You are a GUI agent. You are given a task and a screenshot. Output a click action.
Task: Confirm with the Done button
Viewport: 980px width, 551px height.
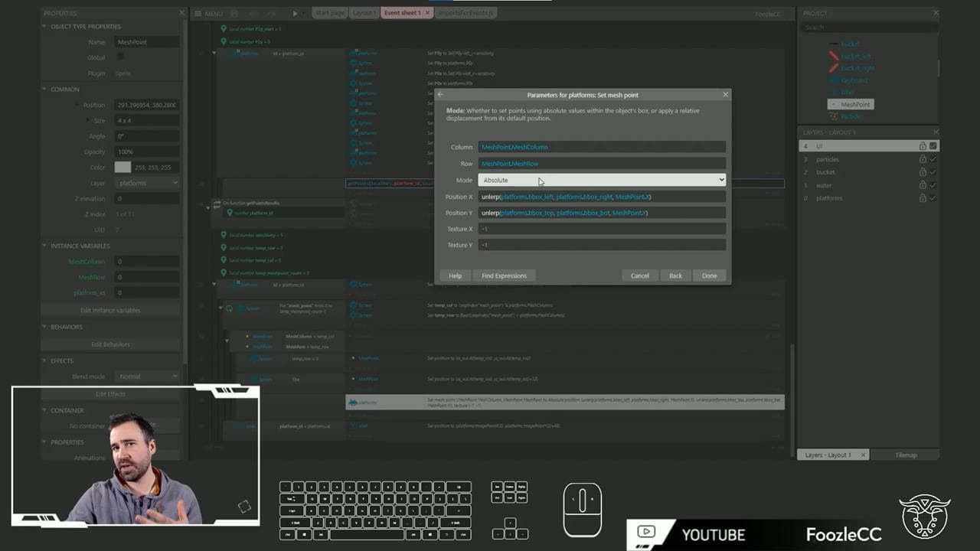tap(710, 275)
